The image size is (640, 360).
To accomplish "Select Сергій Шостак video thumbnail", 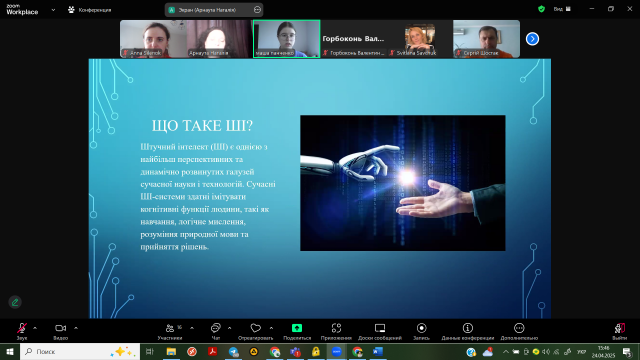I will (486, 39).
